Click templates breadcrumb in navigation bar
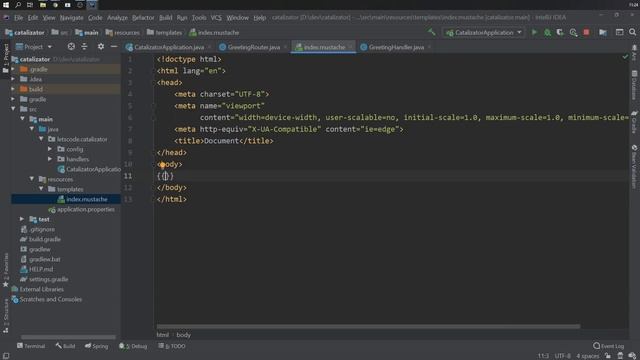 (168, 32)
